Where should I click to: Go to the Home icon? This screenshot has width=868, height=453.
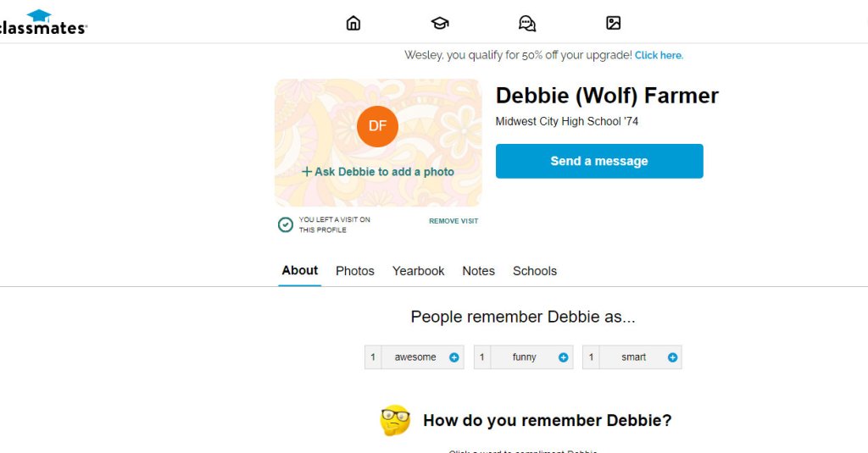(353, 23)
